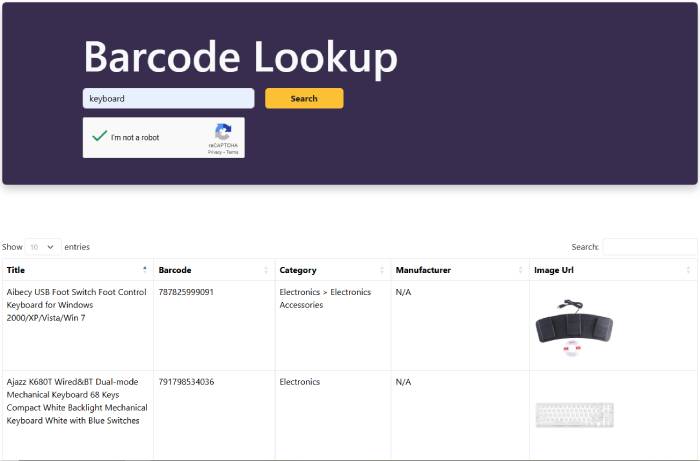Select barcode 791798534036 cell
The width and height of the screenshot is (700, 461).
(186, 382)
